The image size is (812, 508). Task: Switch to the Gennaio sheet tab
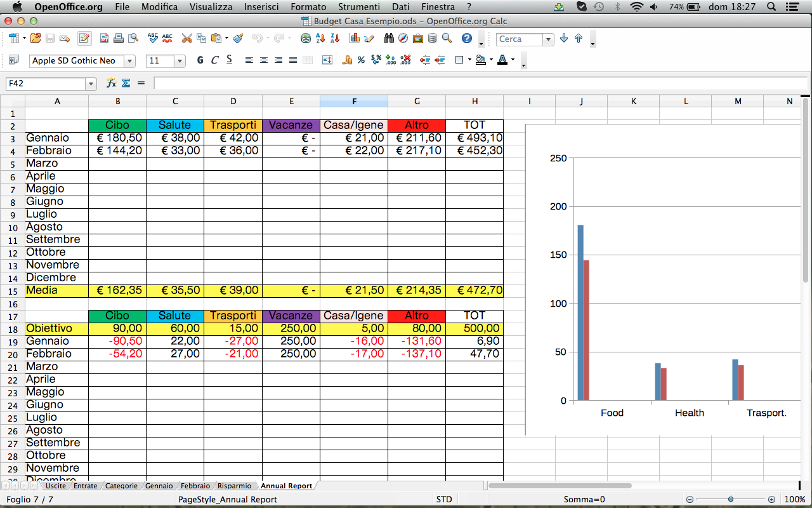click(x=159, y=486)
